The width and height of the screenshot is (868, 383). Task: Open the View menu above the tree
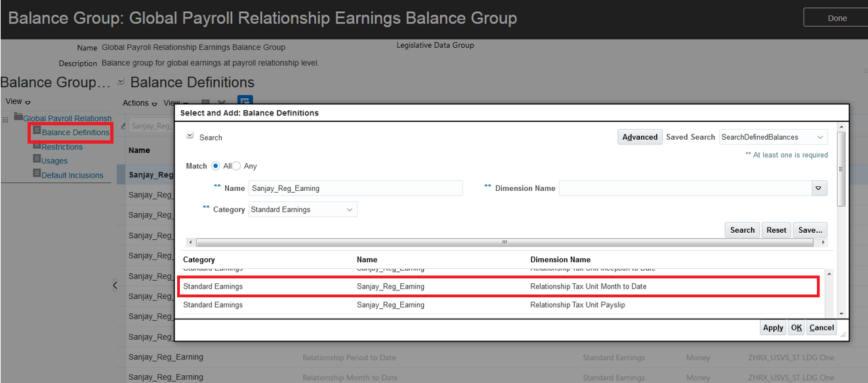(x=18, y=102)
